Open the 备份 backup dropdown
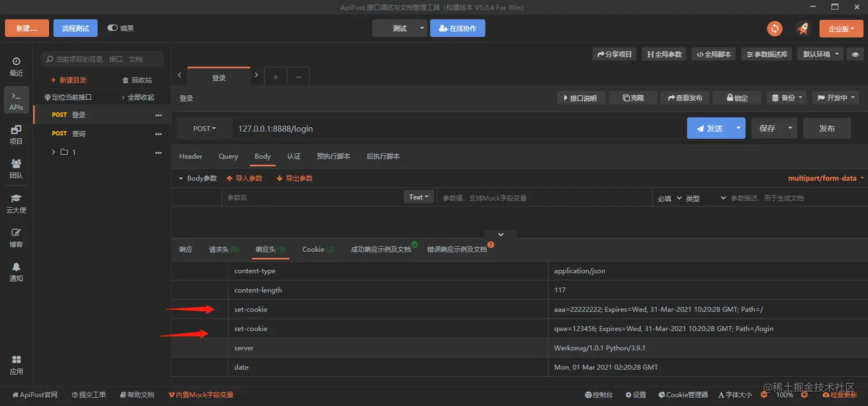868x406 pixels. (x=786, y=98)
